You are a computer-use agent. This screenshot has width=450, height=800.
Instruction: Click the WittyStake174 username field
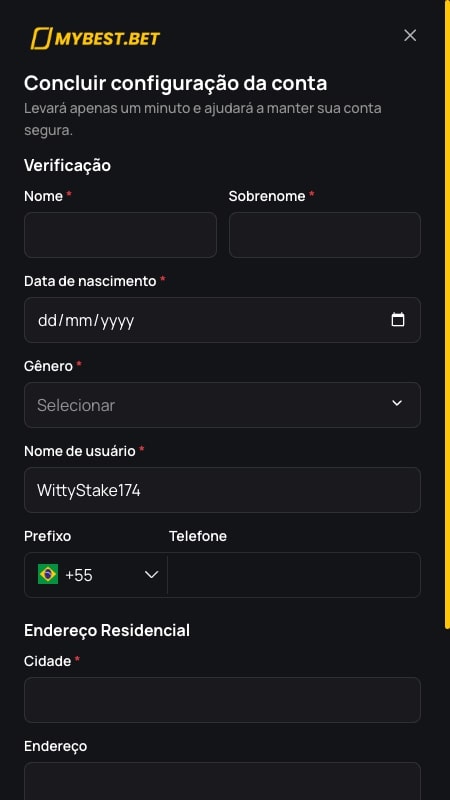click(222, 490)
